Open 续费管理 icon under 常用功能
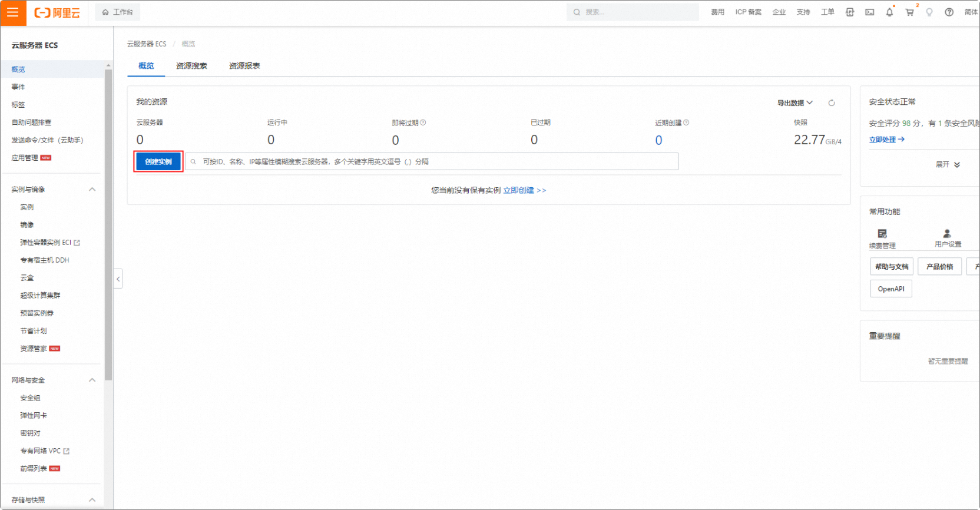Image resolution: width=980 pixels, height=510 pixels. (882, 234)
